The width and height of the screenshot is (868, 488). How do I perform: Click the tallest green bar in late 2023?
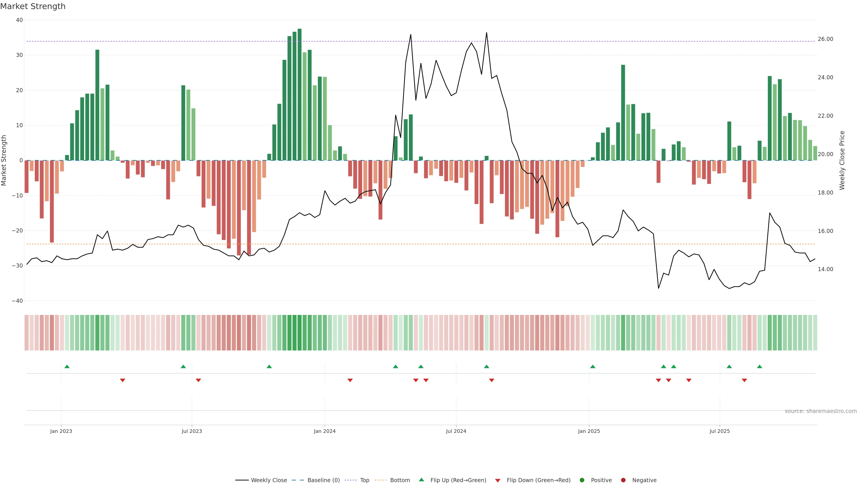pyautogui.click(x=299, y=94)
